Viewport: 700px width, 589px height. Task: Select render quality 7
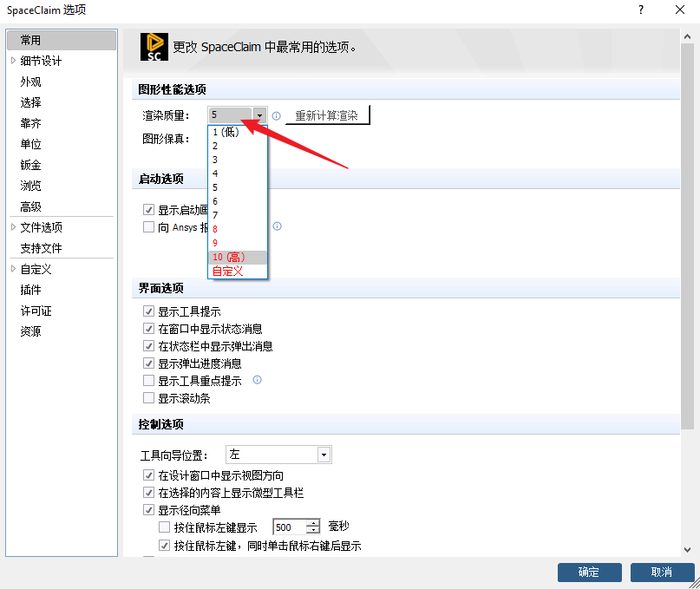(x=238, y=215)
